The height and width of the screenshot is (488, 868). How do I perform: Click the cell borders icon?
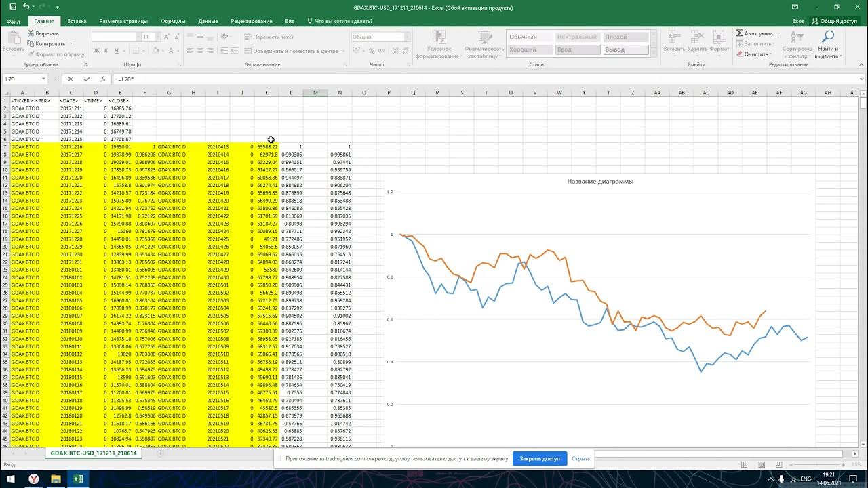pos(136,50)
